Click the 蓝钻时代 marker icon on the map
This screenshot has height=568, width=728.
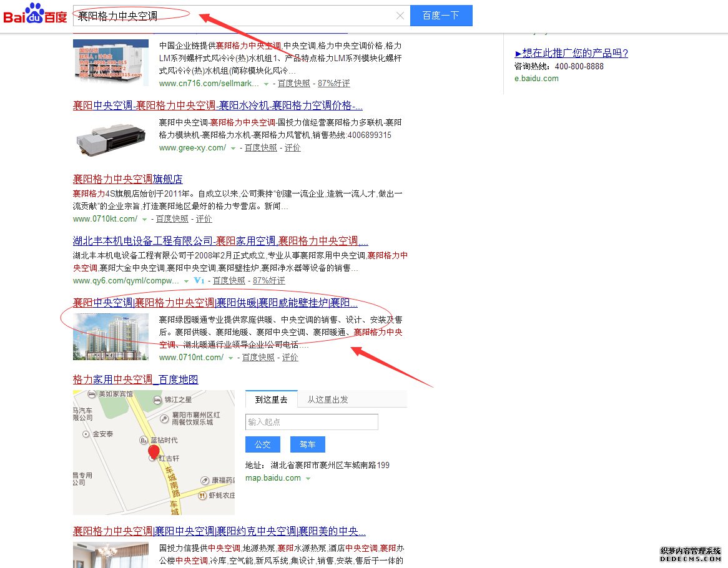click(144, 440)
